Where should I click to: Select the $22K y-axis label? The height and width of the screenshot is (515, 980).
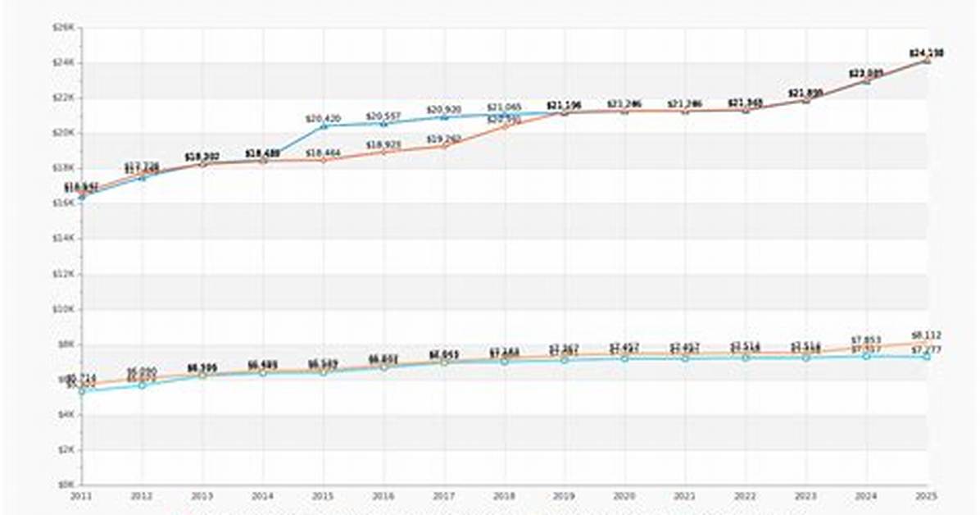click(66, 98)
